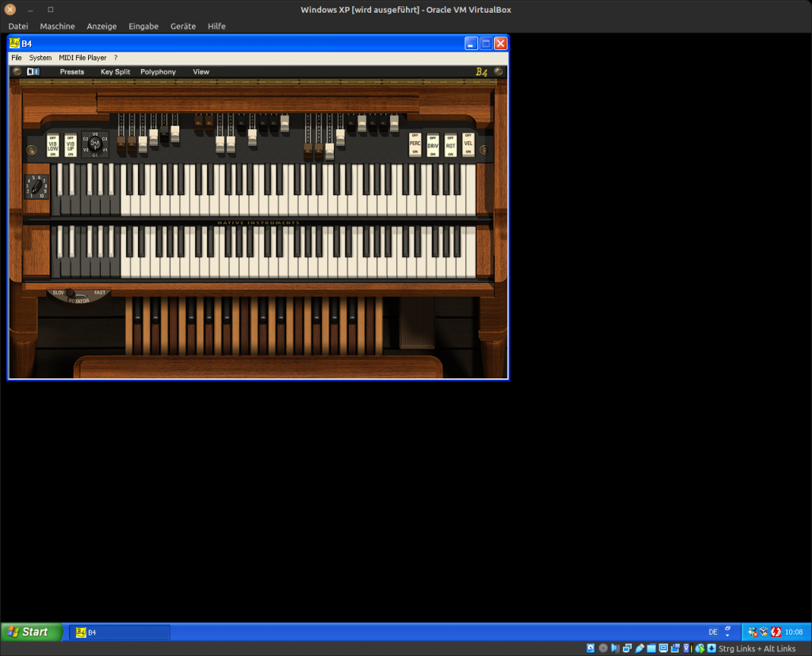Click the red update shield tray icon
The width and height of the screenshot is (812, 656).
click(776, 632)
